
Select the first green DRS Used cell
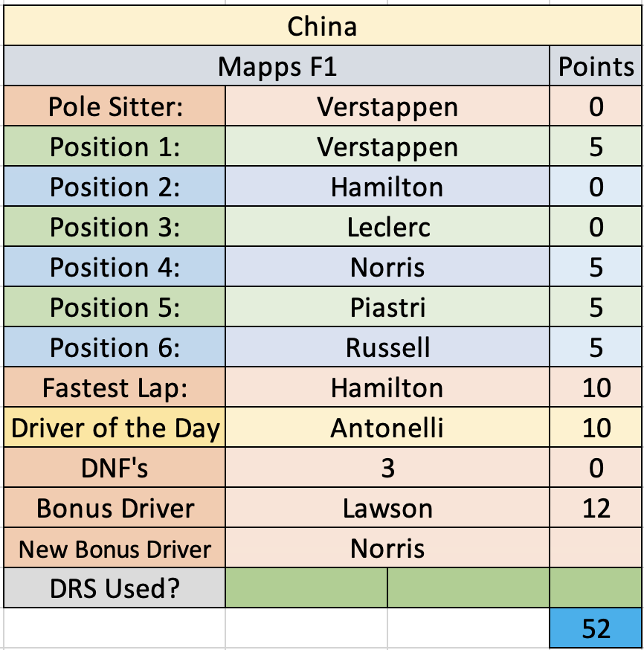[x=306, y=588]
